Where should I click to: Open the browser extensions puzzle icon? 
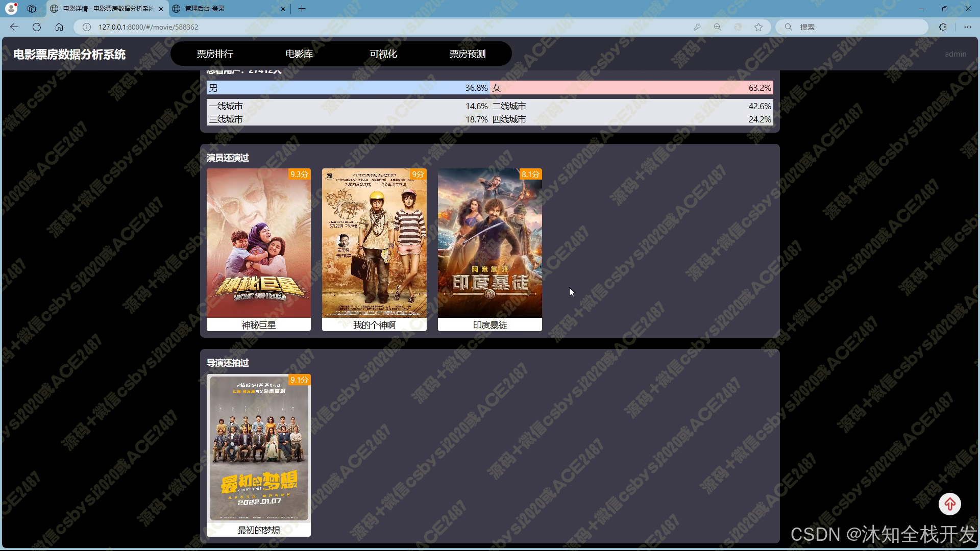click(x=943, y=27)
